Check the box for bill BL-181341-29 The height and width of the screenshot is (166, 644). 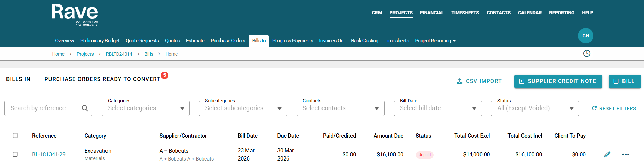click(x=15, y=154)
